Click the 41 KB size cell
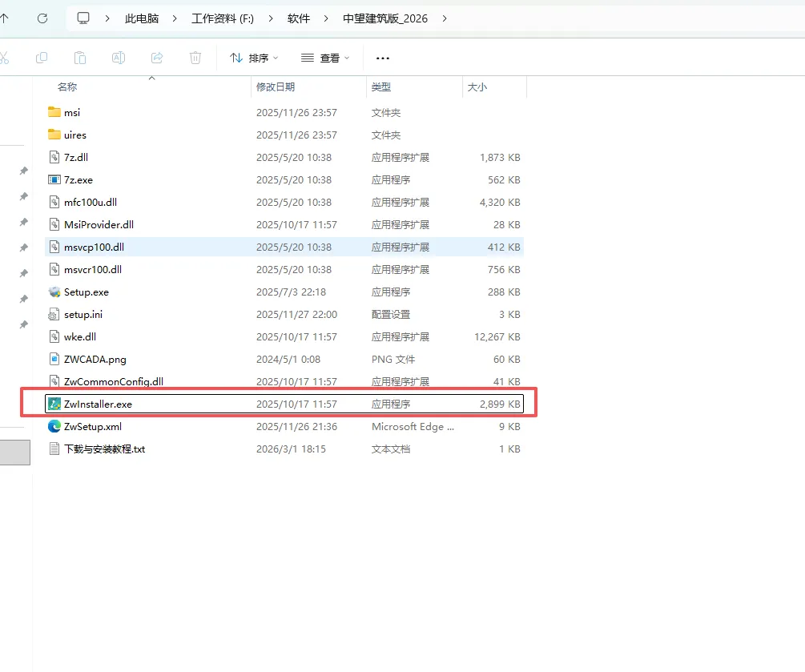Image resolution: width=805 pixels, height=672 pixels. coord(507,381)
